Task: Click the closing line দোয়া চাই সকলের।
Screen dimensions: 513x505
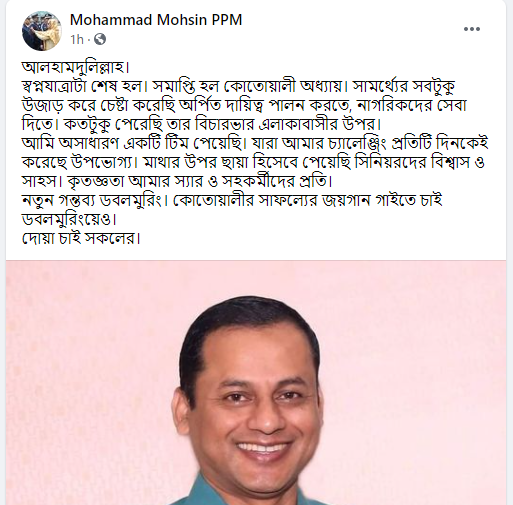Action: click(x=81, y=239)
